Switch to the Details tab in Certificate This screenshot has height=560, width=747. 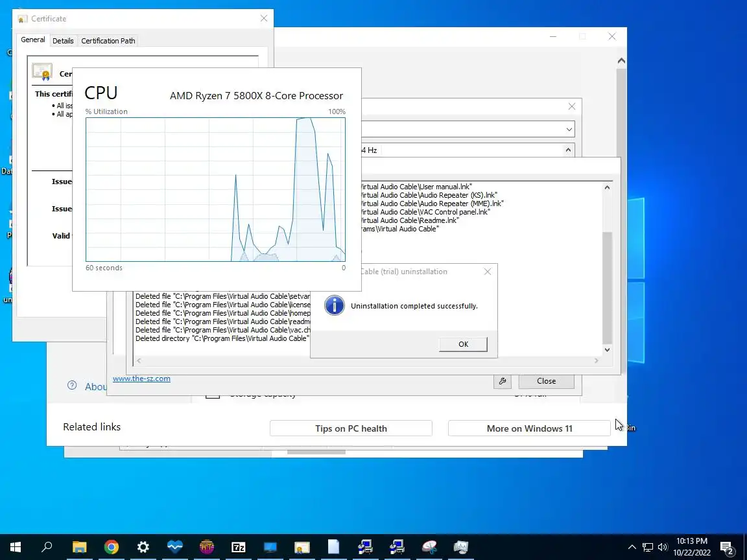point(63,41)
